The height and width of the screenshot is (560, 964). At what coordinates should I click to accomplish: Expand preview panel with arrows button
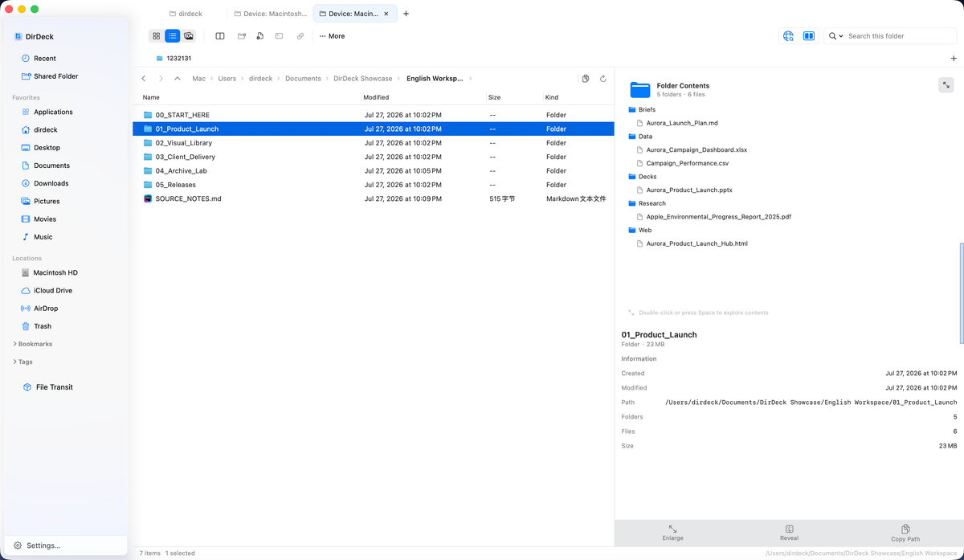946,85
